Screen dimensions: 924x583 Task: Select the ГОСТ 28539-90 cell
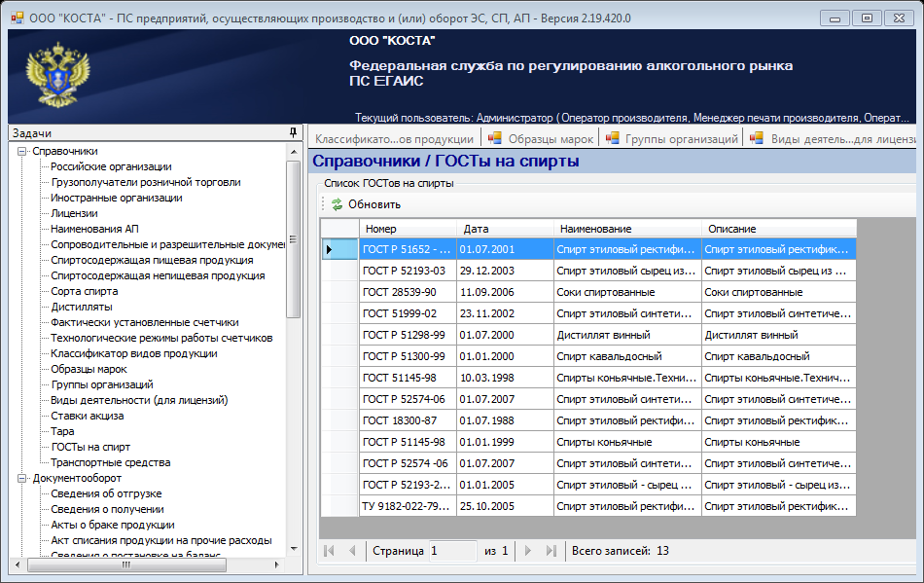[408, 292]
